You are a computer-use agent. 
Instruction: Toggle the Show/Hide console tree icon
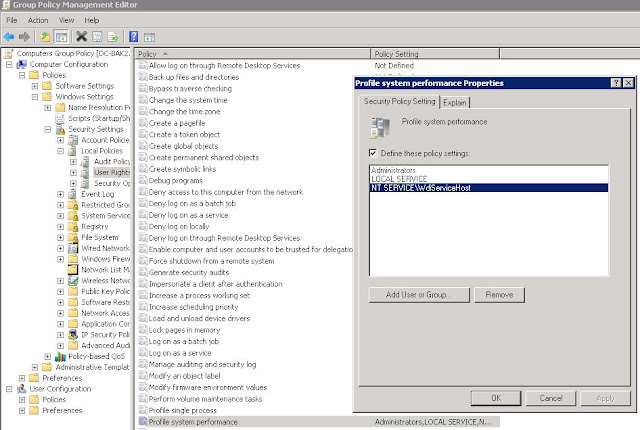point(61,37)
